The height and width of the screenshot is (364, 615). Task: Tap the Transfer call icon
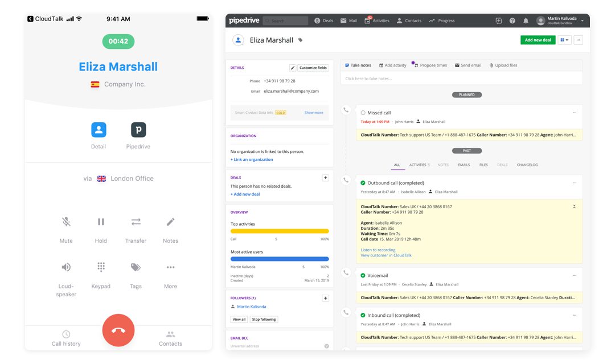click(x=136, y=222)
